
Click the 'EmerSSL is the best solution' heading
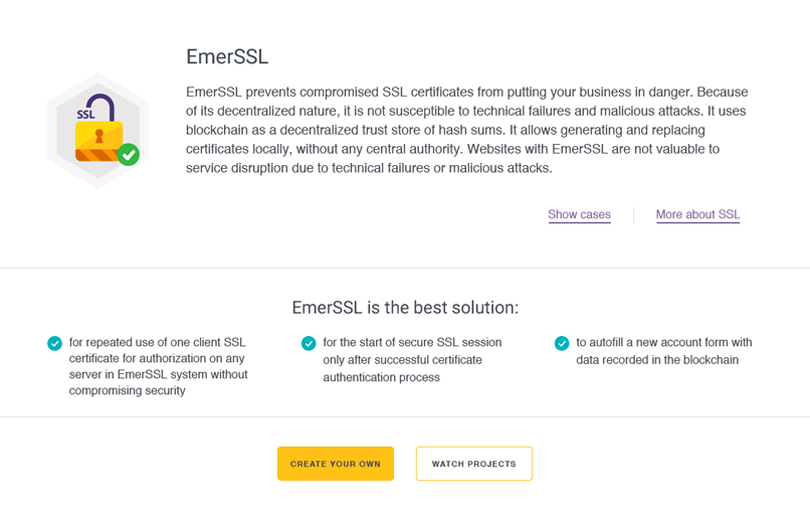pos(405,307)
